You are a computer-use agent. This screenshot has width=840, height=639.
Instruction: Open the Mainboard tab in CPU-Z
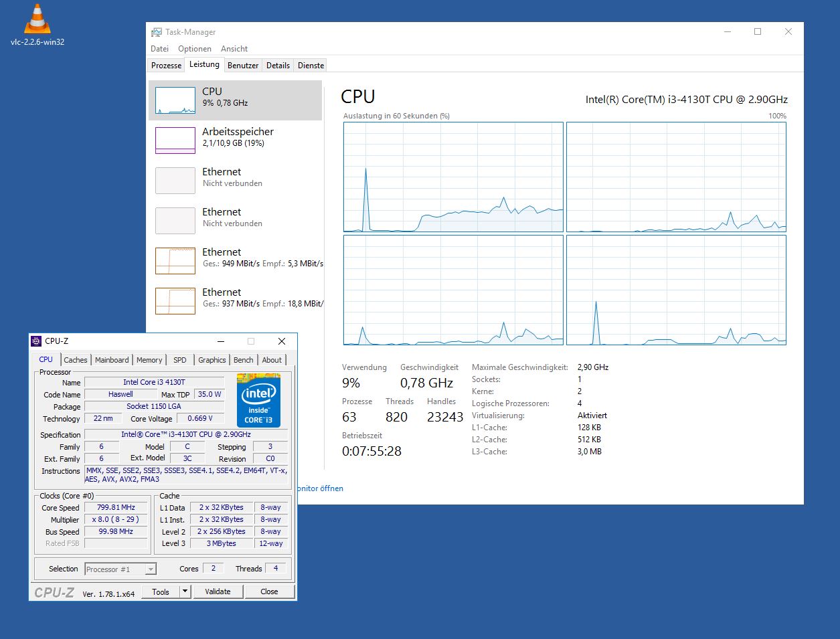click(112, 360)
